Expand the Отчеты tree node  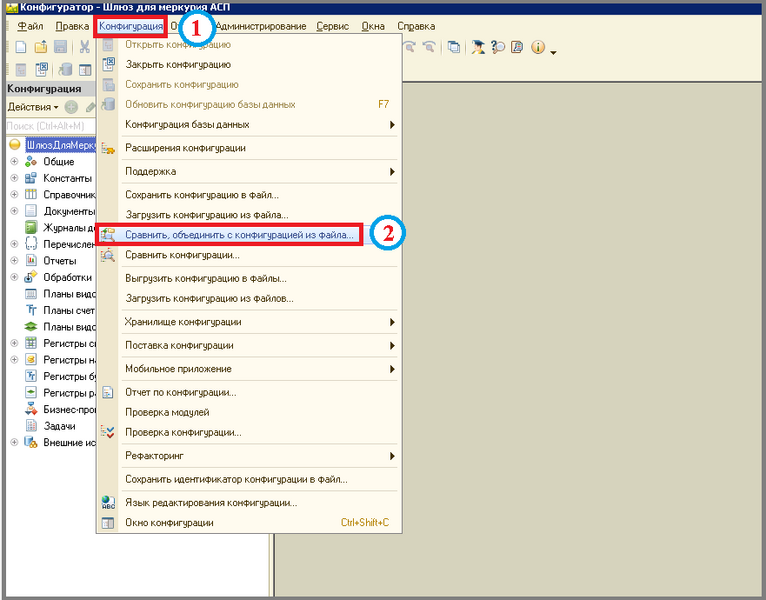(14, 260)
